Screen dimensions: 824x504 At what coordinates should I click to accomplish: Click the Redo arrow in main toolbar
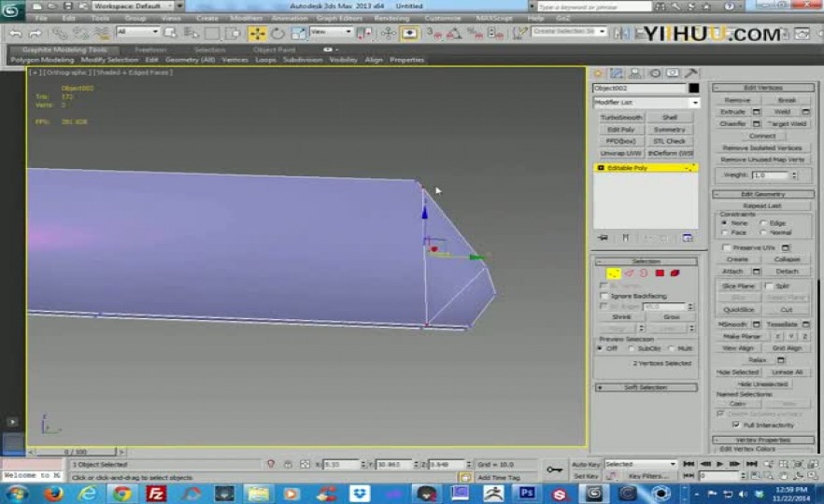click(36, 34)
